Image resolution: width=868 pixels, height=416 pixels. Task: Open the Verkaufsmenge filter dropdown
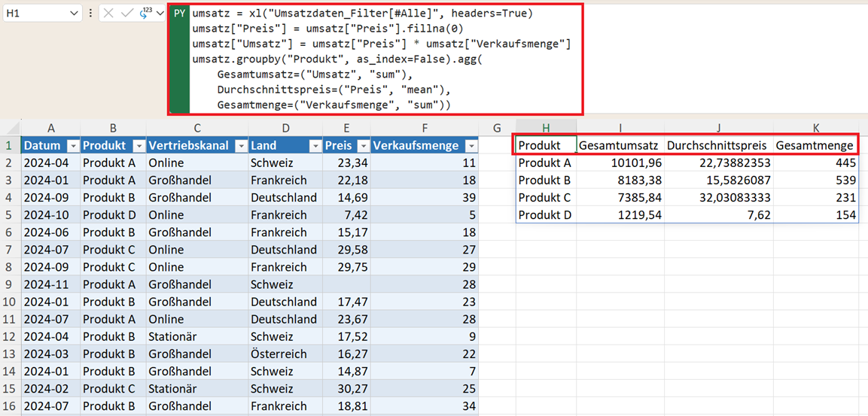(471, 146)
